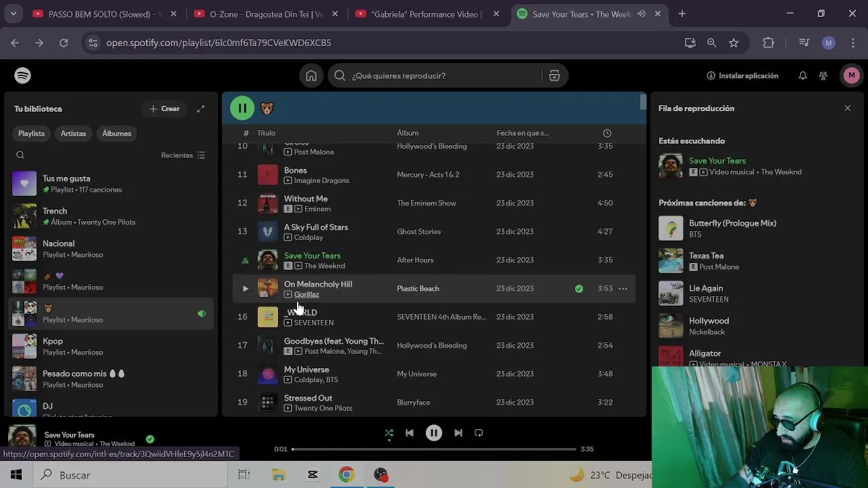Close the Fila de reproducción panel
The height and width of the screenshot is (488, 868).
click(847, 108)
